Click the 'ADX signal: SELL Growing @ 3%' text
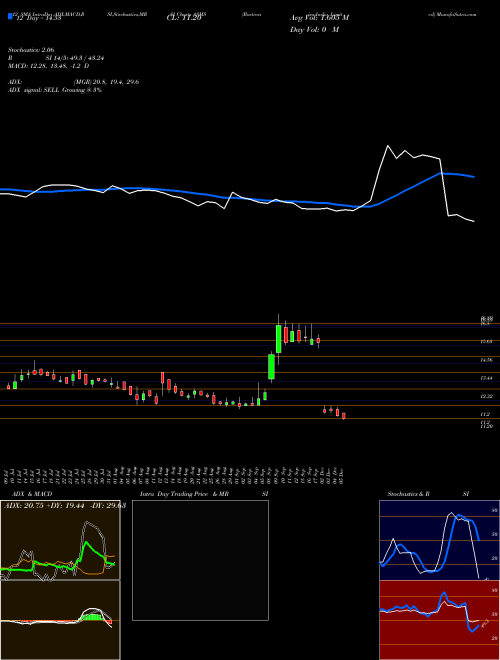Image resolution: width=500 pixels, height=660 pixels. tap(55, 90)
